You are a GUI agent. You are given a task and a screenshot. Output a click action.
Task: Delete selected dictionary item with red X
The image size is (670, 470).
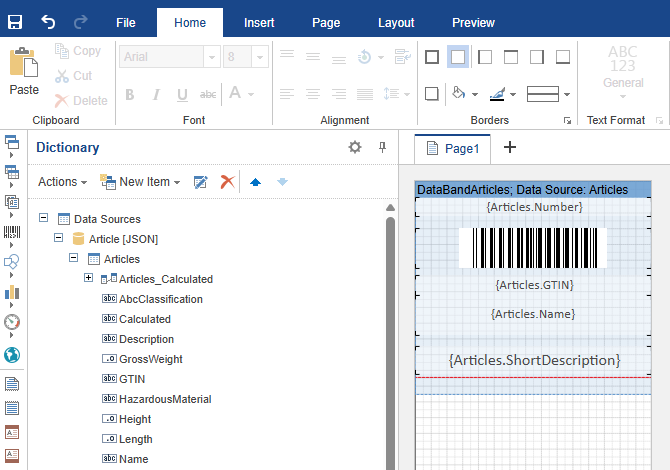227,182
